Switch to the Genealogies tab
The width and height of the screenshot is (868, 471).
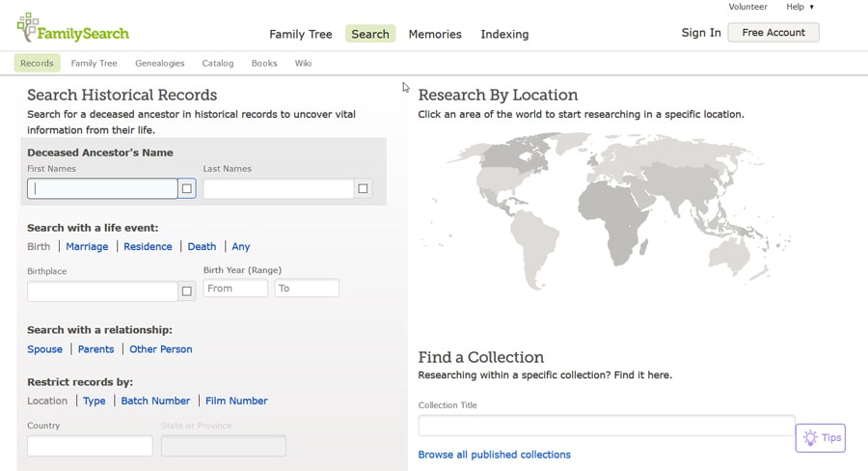coord(159,63)
